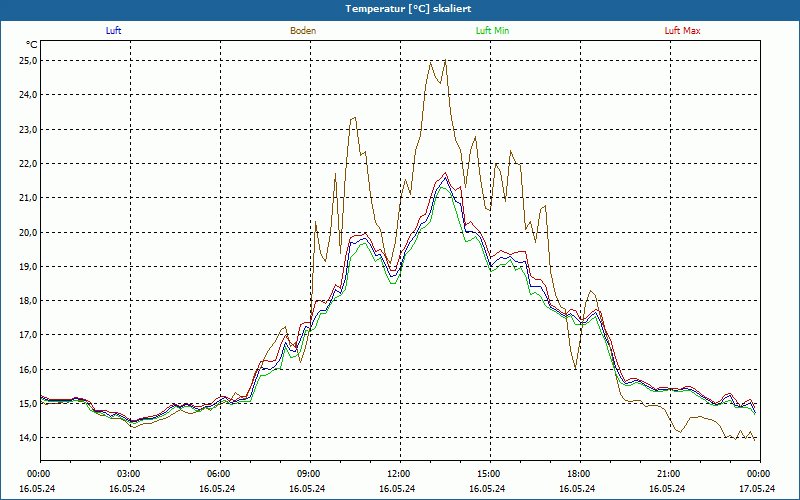Click the '17.05.24' date label
800x500 pixels.
click(757, 489)
